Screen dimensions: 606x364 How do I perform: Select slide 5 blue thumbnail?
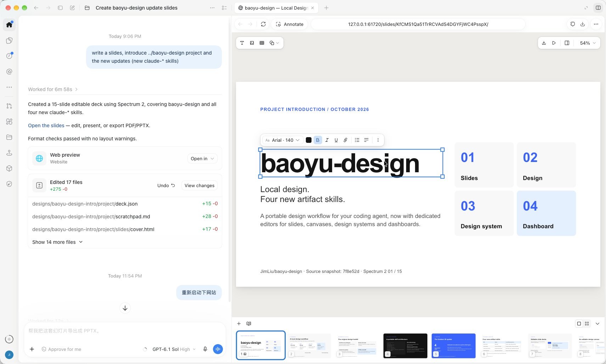454,346
